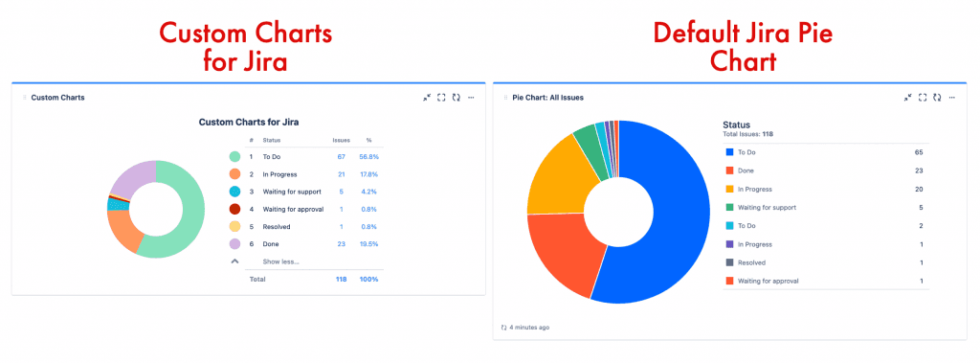This screenshot has height=363, width=980.
Task: Maximize the Pie Chart gadget to fullscreen
Action: tap(923, 98)
